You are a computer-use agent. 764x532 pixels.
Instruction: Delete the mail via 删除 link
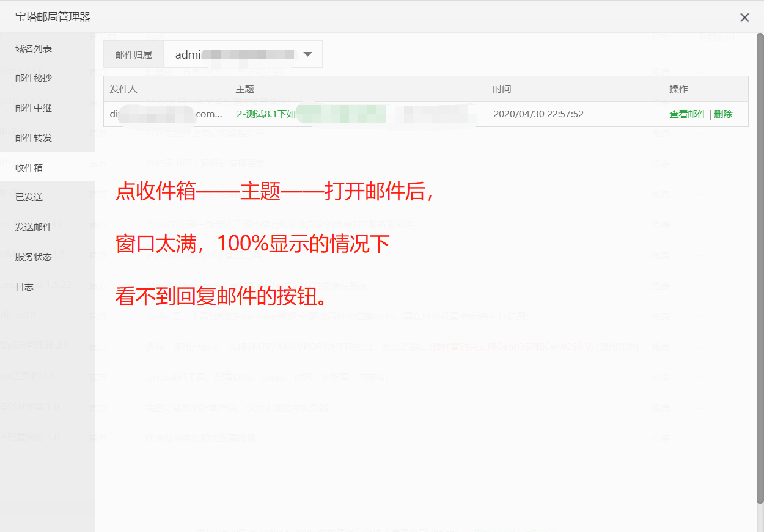723,114
